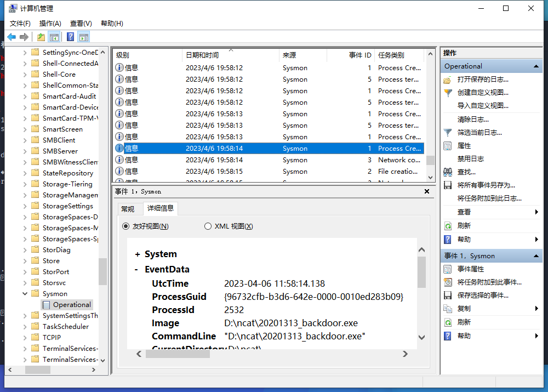Click the 打开保存的日志 folder icon

pos(448,80)
